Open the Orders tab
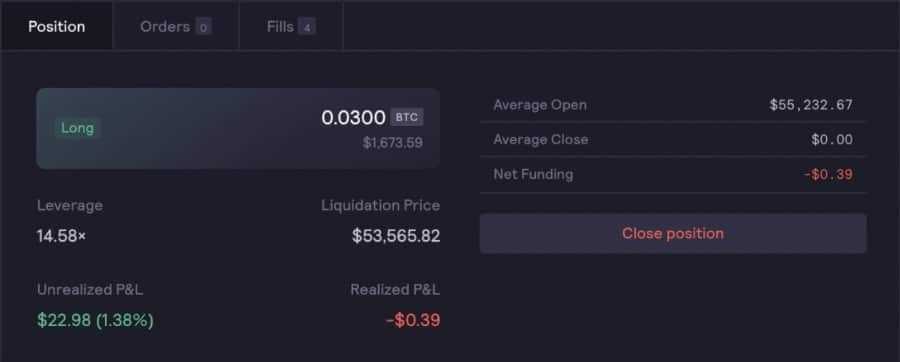Screen dimensions: 900x362 [176, 26]
